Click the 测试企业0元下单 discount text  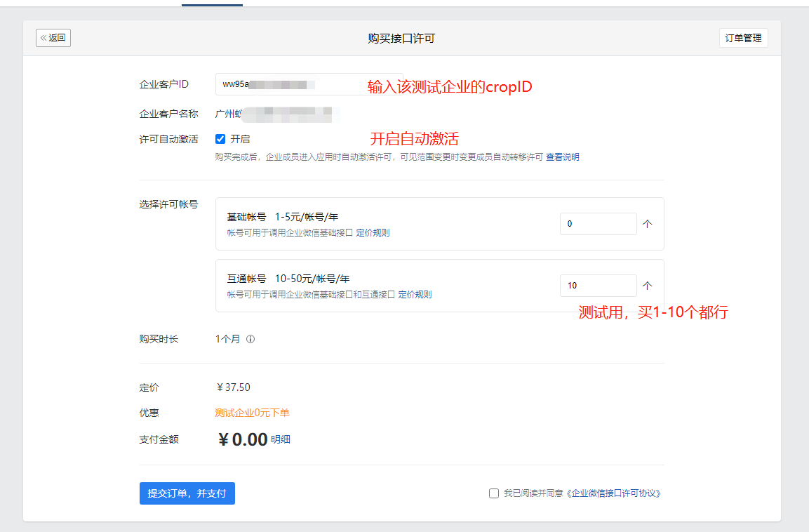pos(252,413)
